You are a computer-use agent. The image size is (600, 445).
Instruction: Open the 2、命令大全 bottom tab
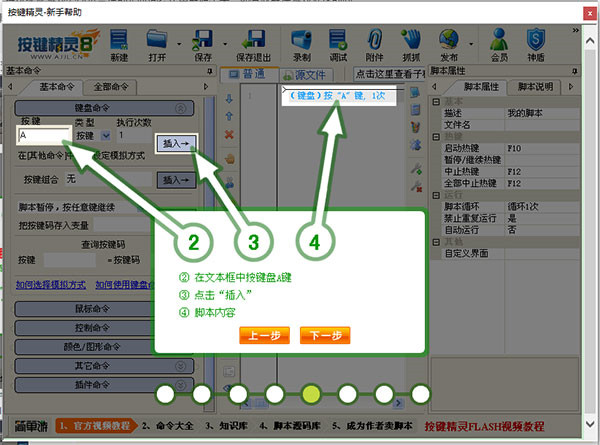[168, 426]
